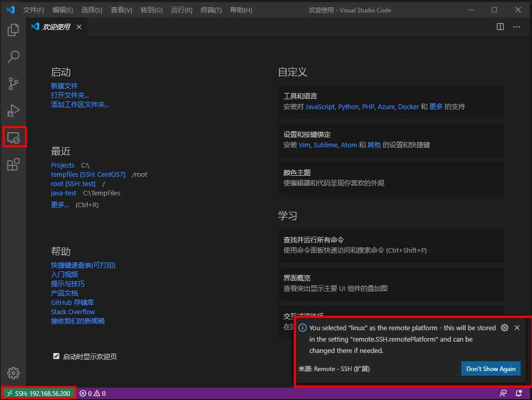Open the Remote Explorer view

13,137
